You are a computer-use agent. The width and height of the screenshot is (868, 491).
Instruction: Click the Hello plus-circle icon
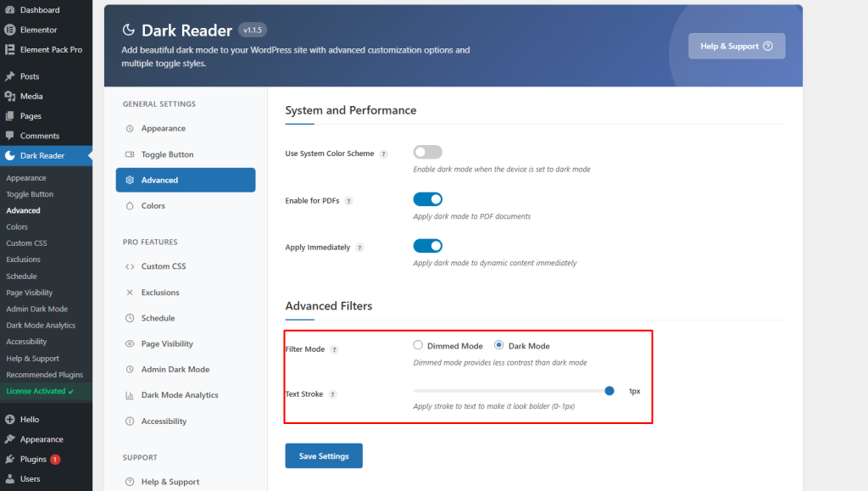point(10,419)
